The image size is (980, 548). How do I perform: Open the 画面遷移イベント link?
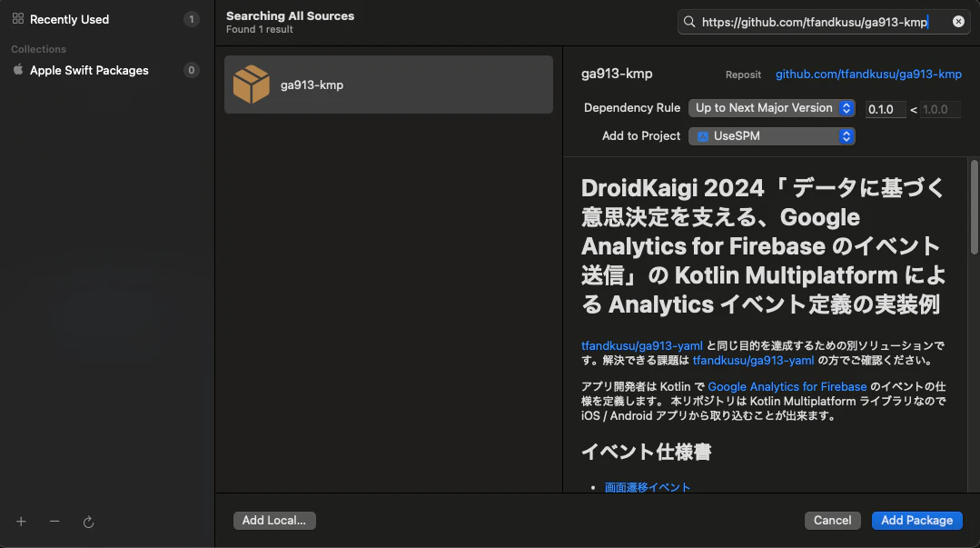[x=647, y=487]
